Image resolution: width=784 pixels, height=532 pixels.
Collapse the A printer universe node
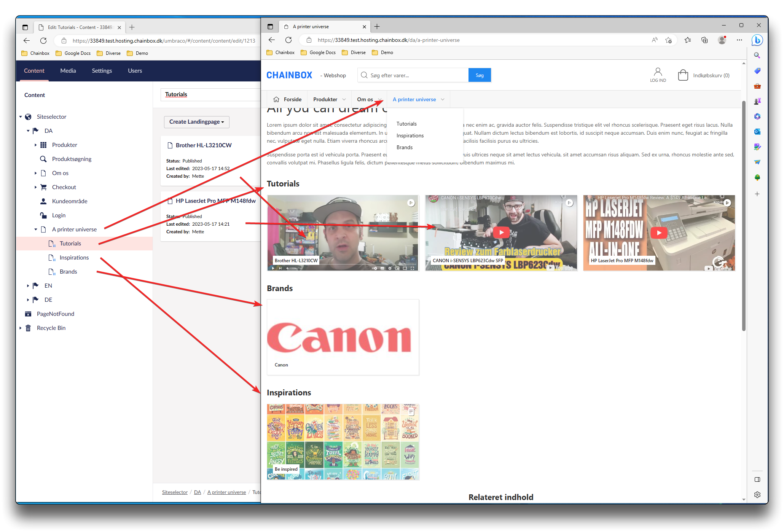pos(35,229)
